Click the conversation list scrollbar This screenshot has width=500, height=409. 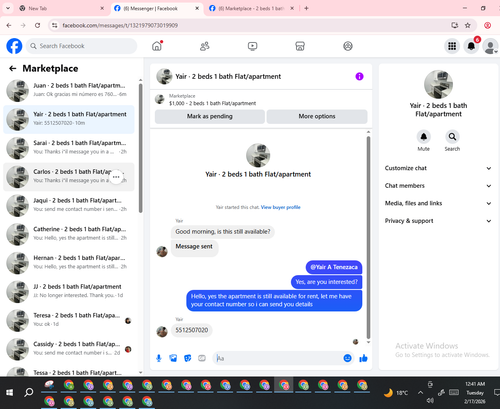pos(141,148)
